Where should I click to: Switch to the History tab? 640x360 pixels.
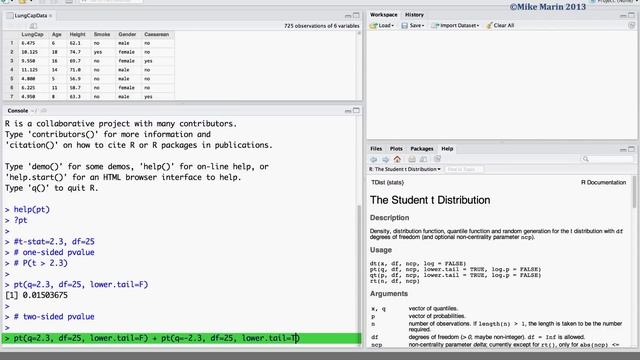point(414,15)
